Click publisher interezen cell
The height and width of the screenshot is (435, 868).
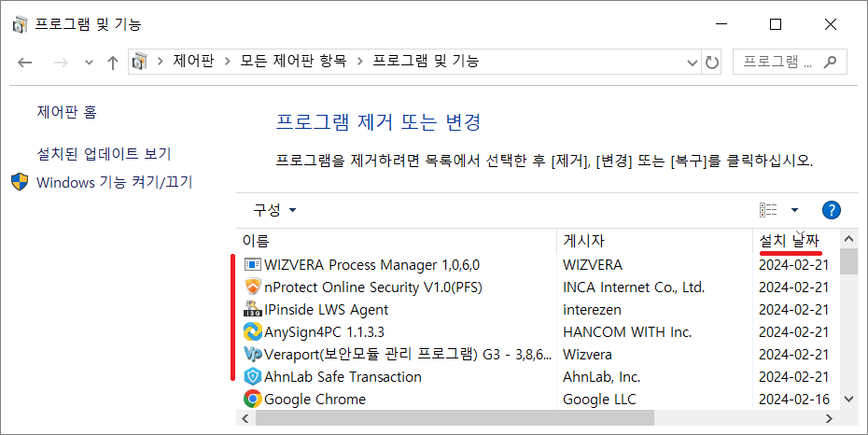point(592,310)
